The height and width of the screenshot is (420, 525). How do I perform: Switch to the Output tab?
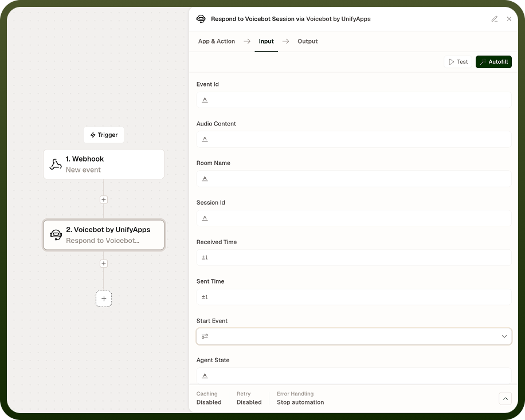pyautogui.click(x=307, y=41)
